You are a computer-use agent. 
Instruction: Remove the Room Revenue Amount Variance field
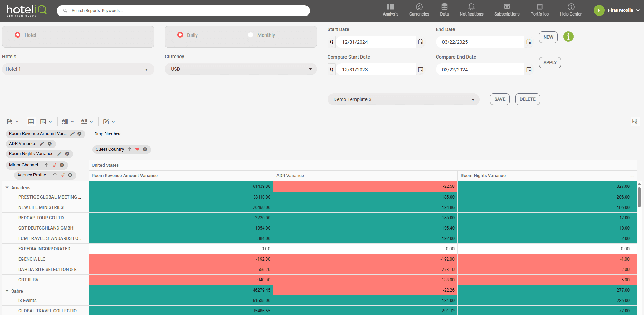click(79, 134)
